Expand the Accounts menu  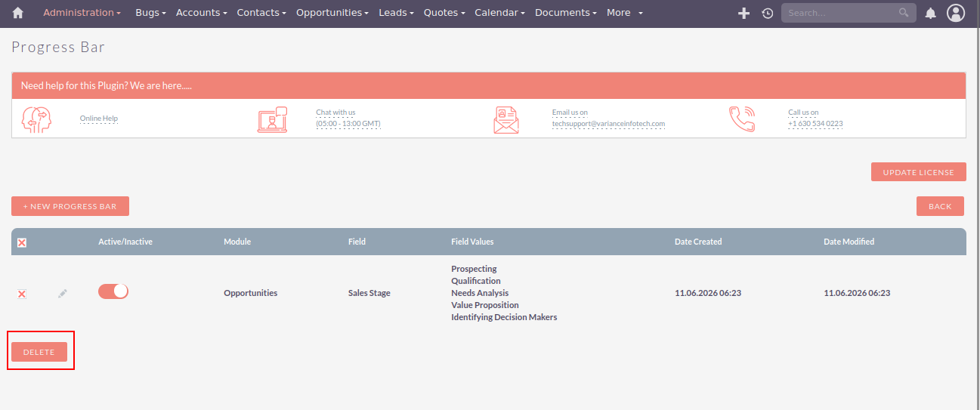click(201, 13)
